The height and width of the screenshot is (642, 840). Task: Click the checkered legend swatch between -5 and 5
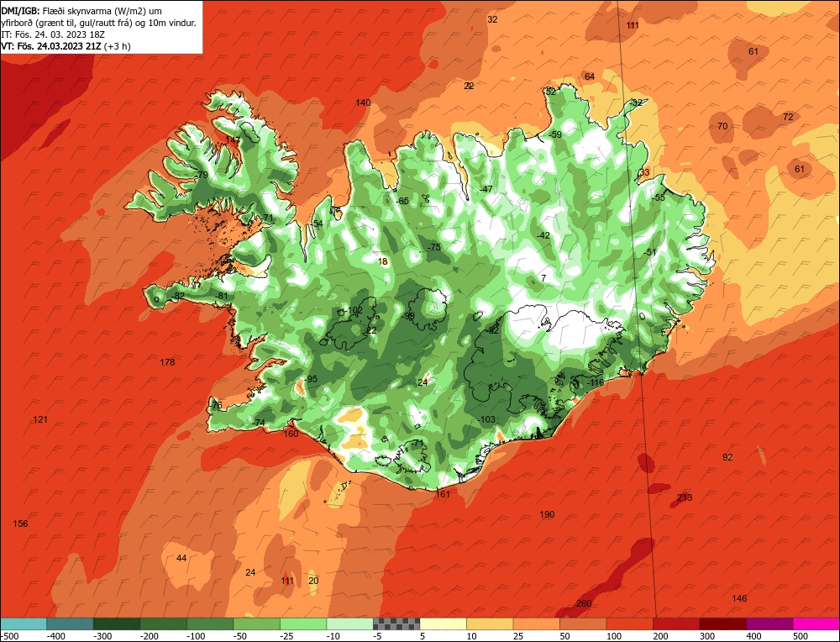396,624
